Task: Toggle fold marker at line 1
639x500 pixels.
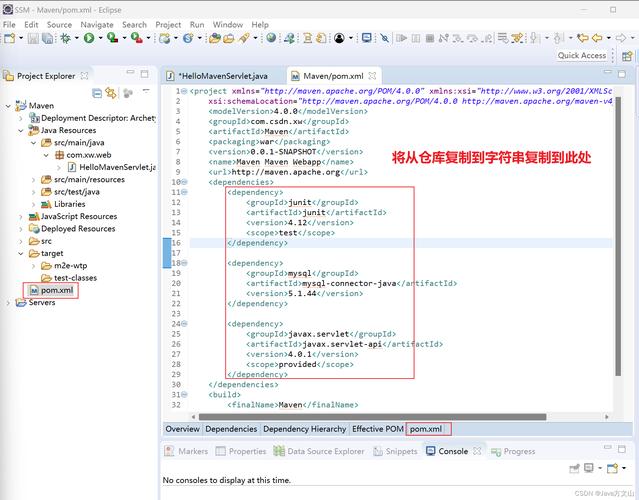Action: tap(184, 91)
